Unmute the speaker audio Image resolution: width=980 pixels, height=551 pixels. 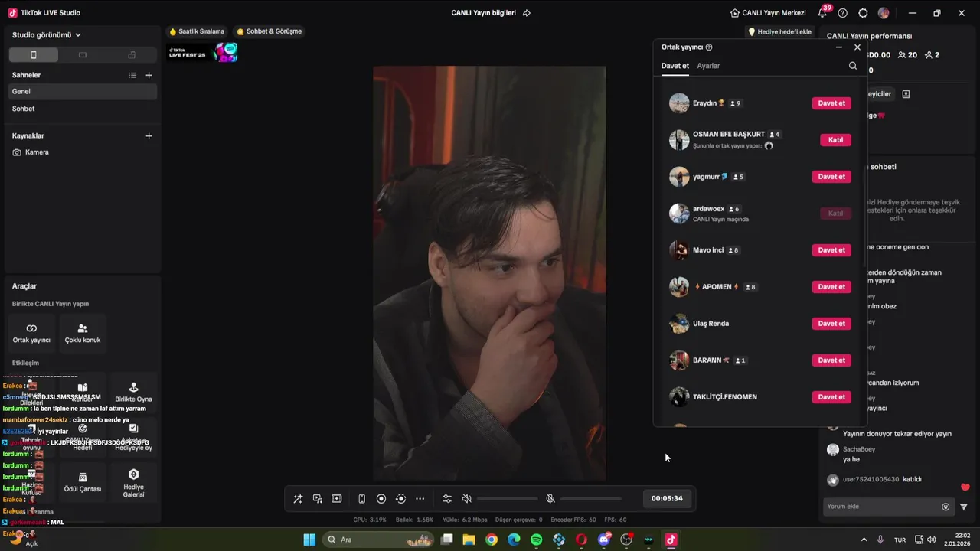pyautogui.click(x=467, y=499)
